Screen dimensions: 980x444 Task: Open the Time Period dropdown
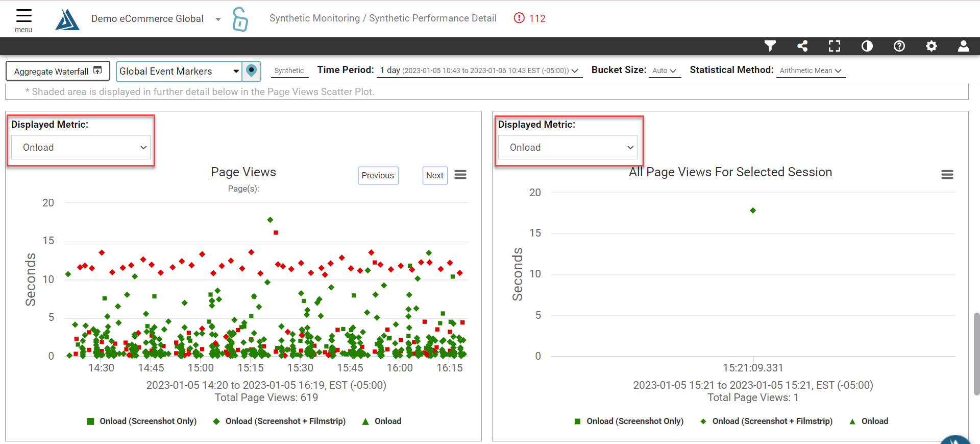479,71
